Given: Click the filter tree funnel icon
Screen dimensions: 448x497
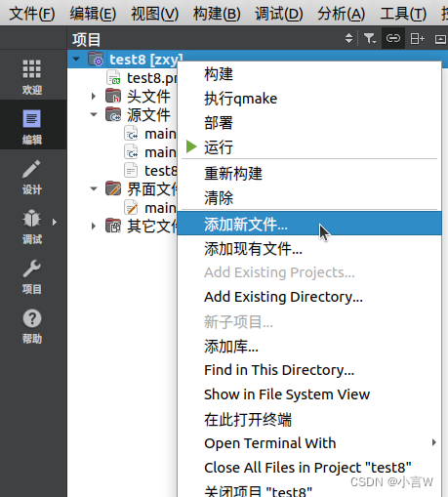Looking at the screenshot, I should 370,38.
